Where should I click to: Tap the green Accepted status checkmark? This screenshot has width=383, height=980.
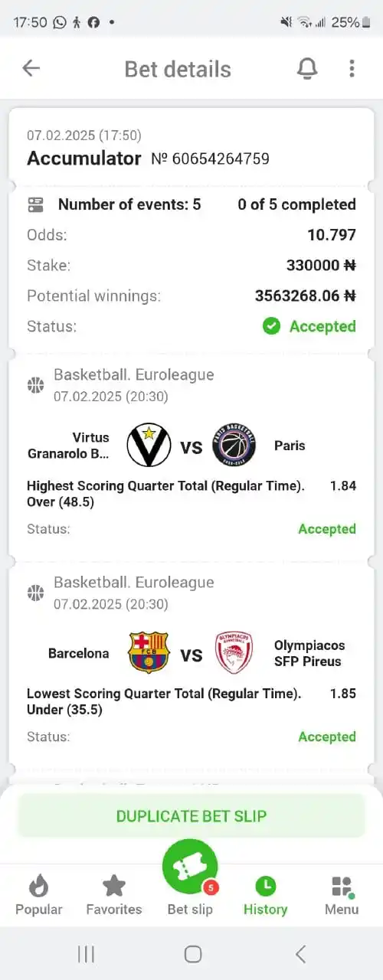point(271,326)
